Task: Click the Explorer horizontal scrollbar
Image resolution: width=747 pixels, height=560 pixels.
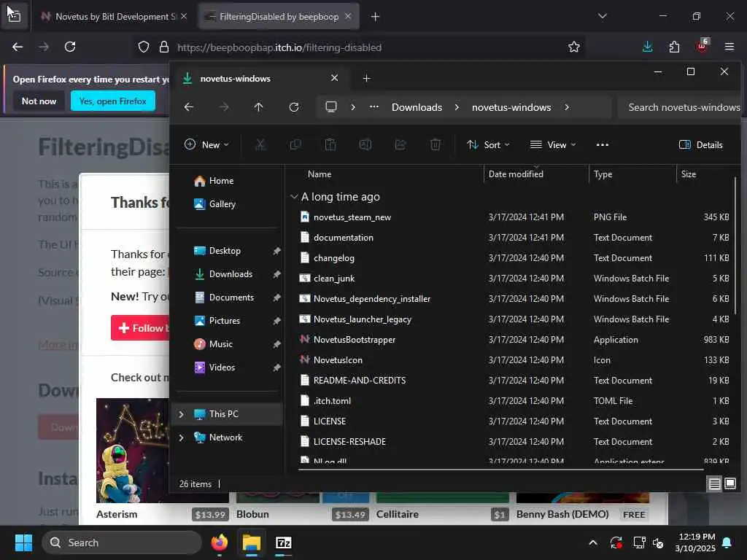Action: [x=501, y=470]
